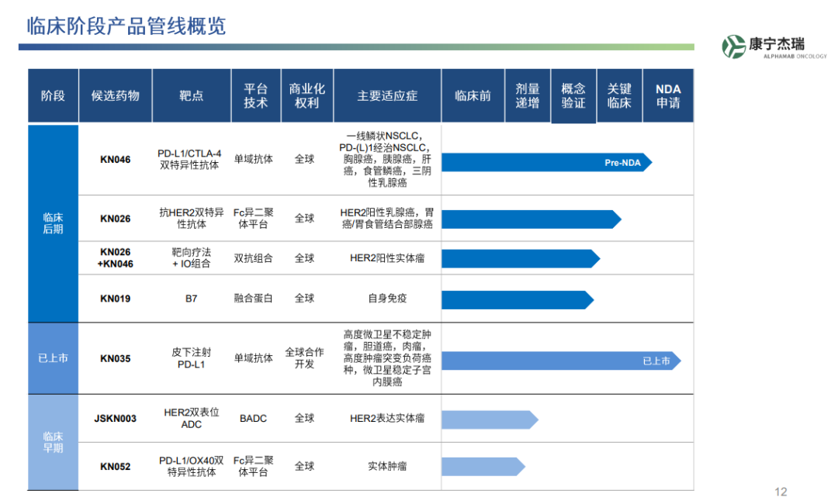Viewport: 838px width, 504px height.
Task: Click the 双抗组合 platform cell
Action: [253, 258]
